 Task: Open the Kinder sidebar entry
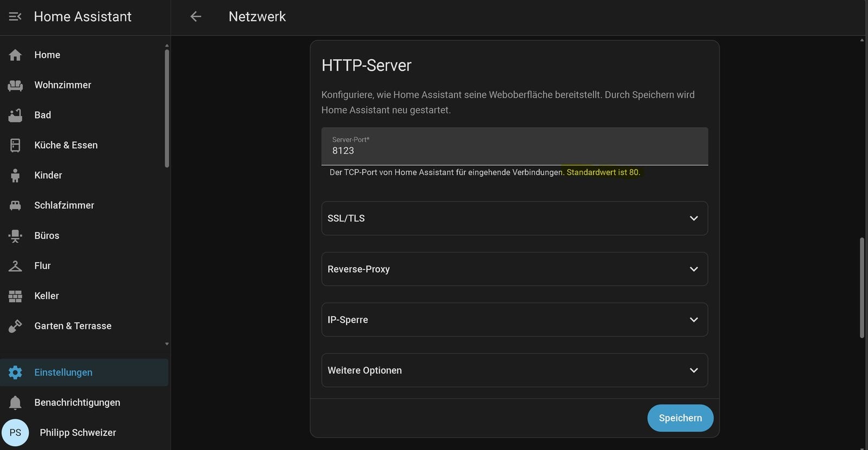pos(84,175)
